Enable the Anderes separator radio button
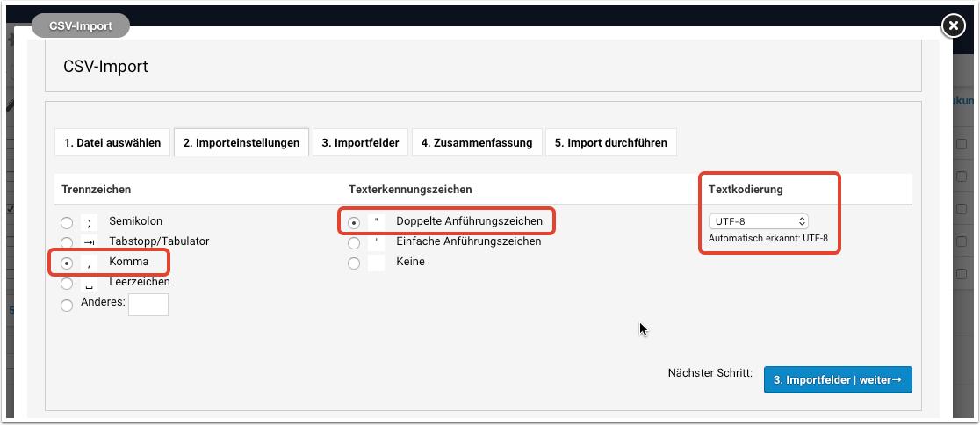 (67, 306)
